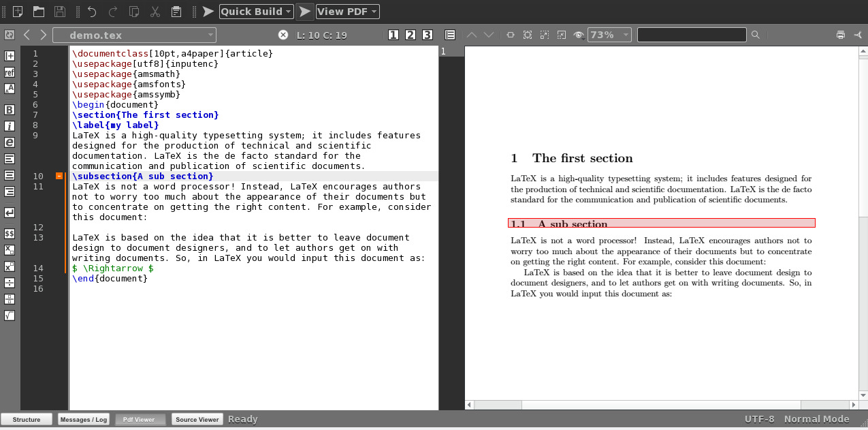Insert a subscript with the sidebar icon
The width and height of the screenshot is (868, 430).
[9, 249]
